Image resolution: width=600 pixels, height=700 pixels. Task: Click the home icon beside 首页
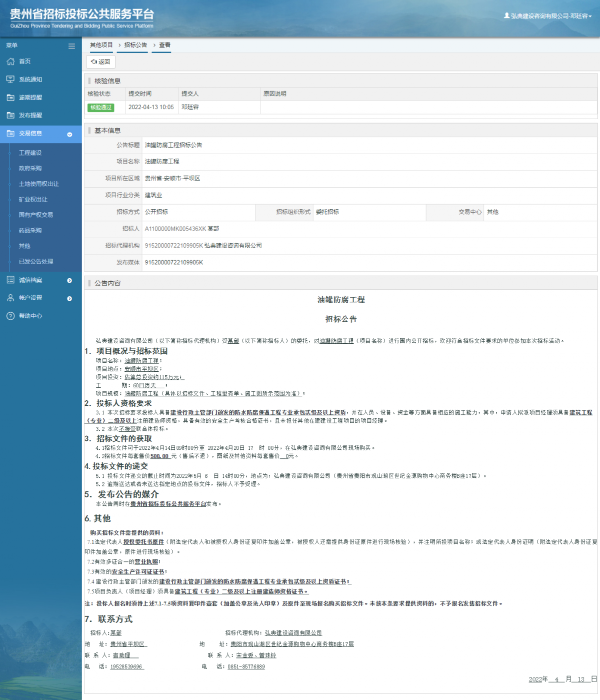[x=10, y=62]
